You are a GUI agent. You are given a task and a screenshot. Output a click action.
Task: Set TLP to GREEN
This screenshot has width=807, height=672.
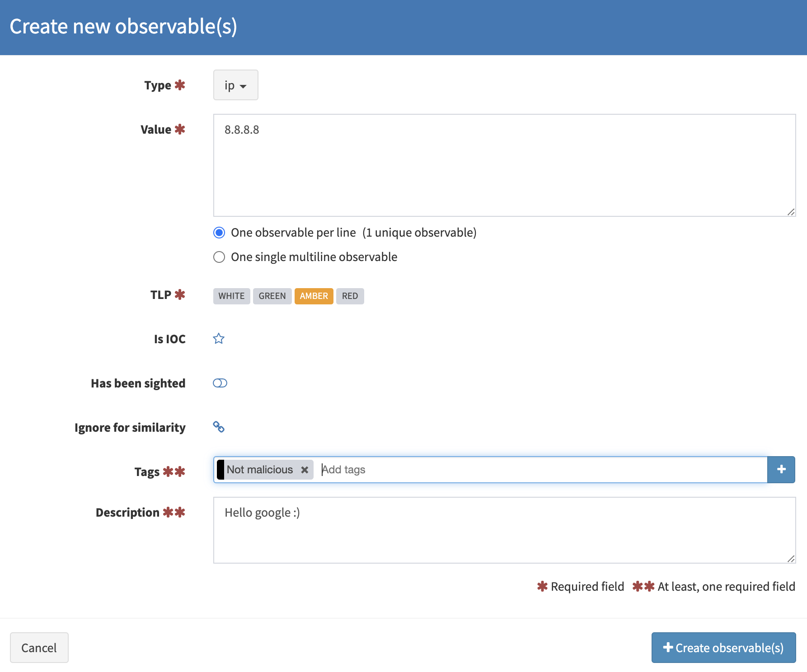[x=272, y=296]
